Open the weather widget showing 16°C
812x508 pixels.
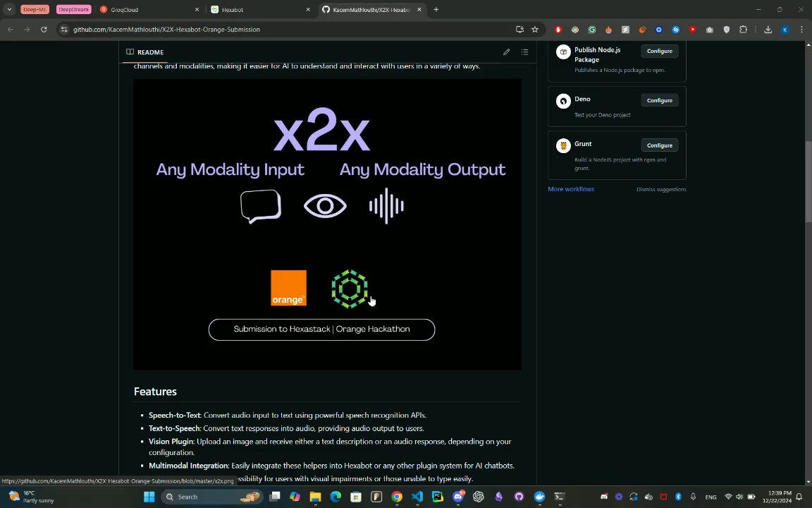point(32,497)
